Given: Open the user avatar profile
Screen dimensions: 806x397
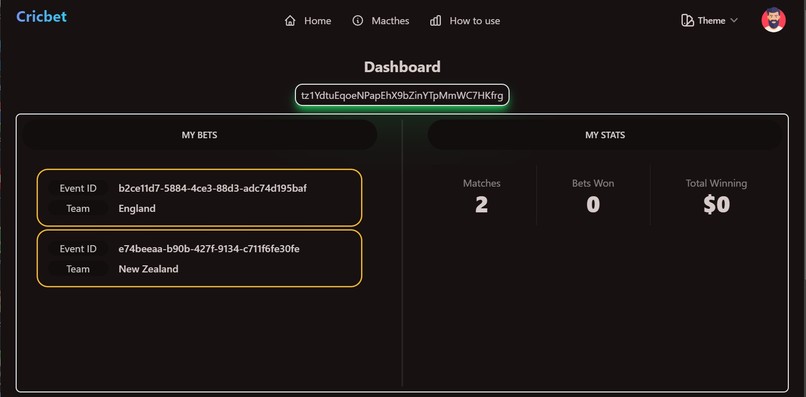Looking at the screenshot, I should coord(773,20).
